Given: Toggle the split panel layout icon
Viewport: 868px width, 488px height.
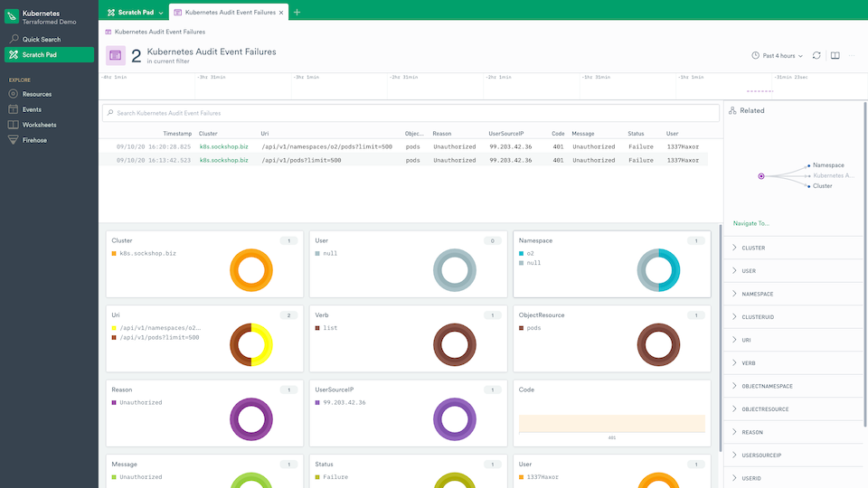Looking at the screenshot, I should pos(835,55).
